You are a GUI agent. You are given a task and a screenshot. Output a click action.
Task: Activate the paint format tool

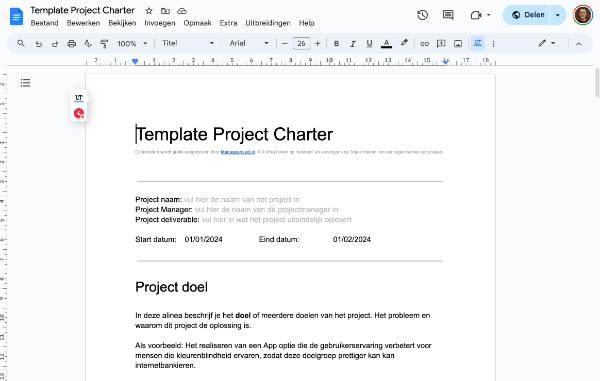[104, 44]
